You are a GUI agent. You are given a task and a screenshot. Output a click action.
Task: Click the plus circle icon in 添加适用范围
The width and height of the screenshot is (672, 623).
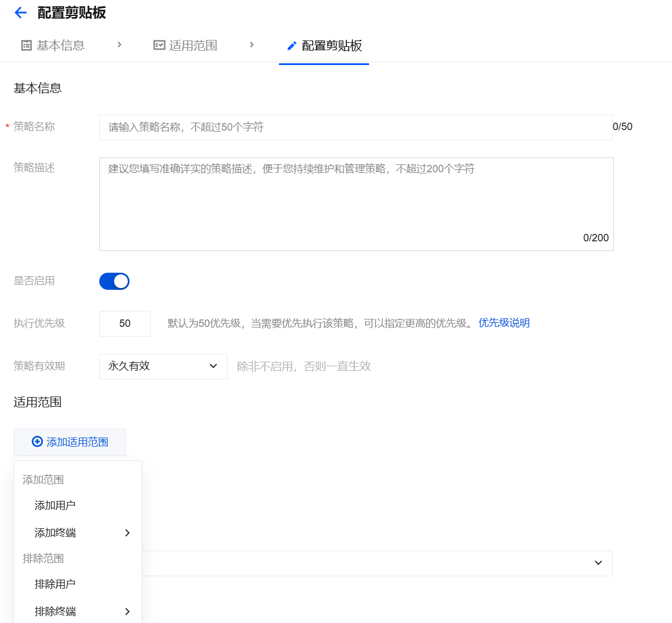coord(37,442)
